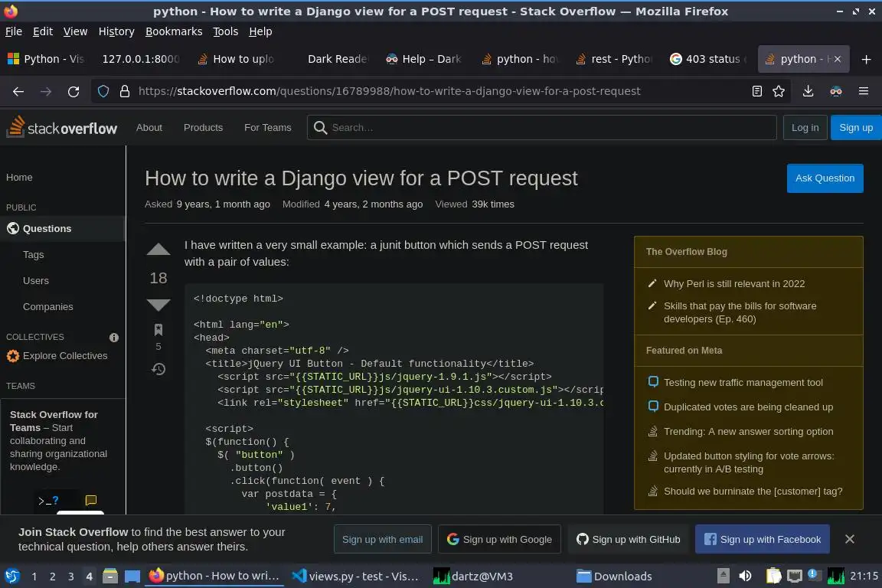The width and height of the screenshot is (882, 588).
Task: Open Tags in the sidebar
Action: tap(33, 255)
